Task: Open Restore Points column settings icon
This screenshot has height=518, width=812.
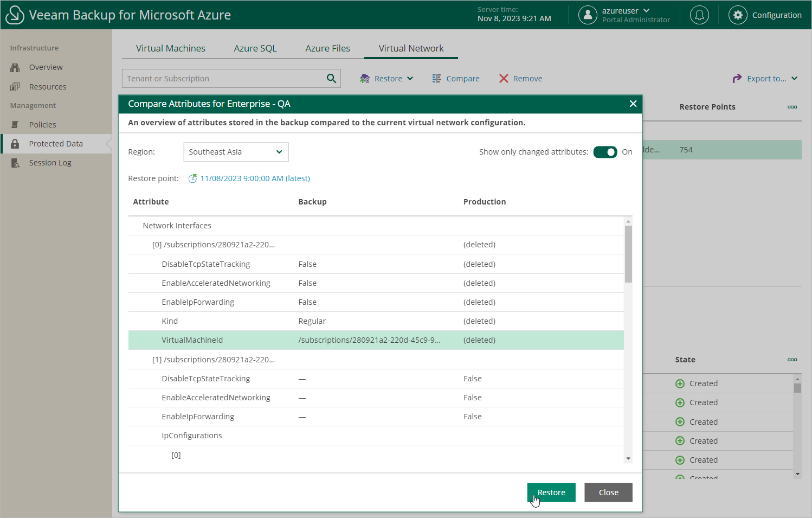Action: click(792, 107)
